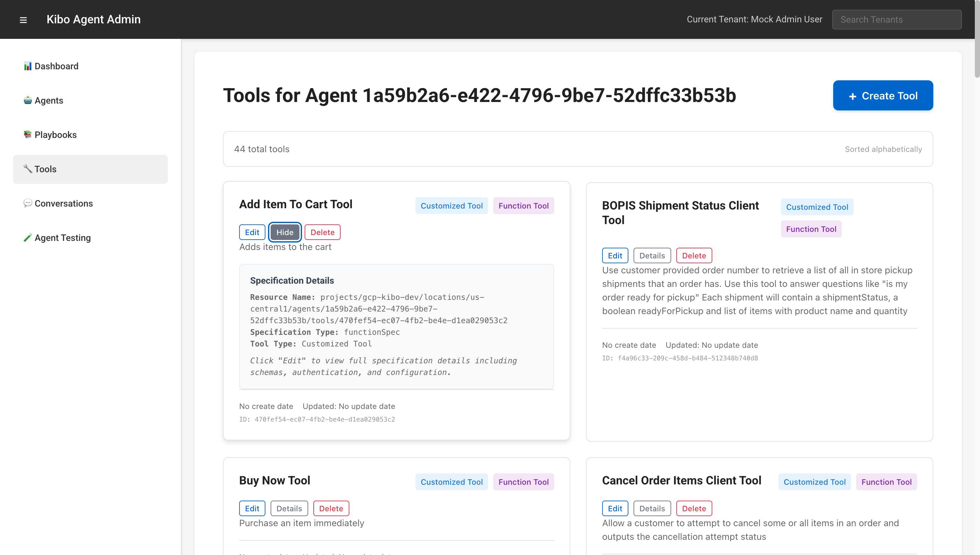The width and height of the screenshot is (980, 555).
Task: Focus the Search Tenants field
Action: click(x=896, y=19)
